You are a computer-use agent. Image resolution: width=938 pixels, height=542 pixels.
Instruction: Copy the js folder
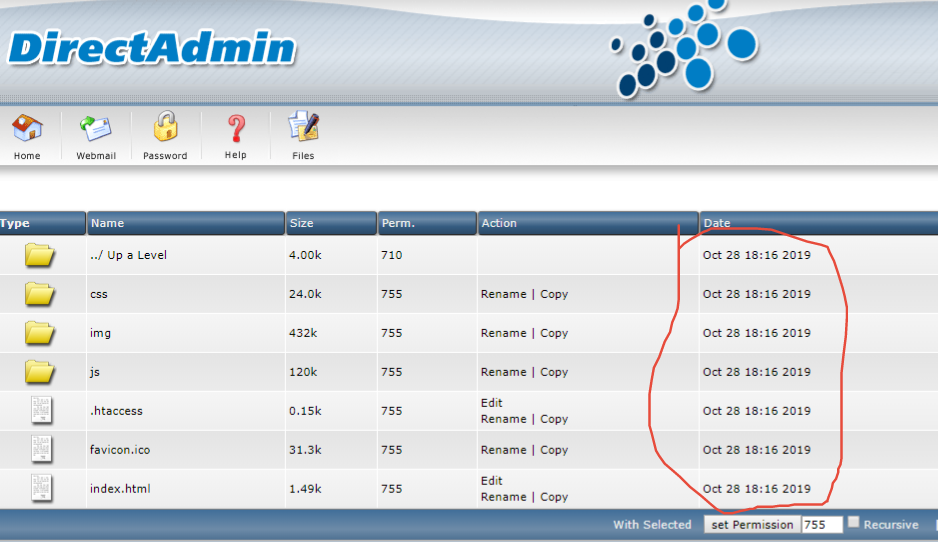coord(554,372)
